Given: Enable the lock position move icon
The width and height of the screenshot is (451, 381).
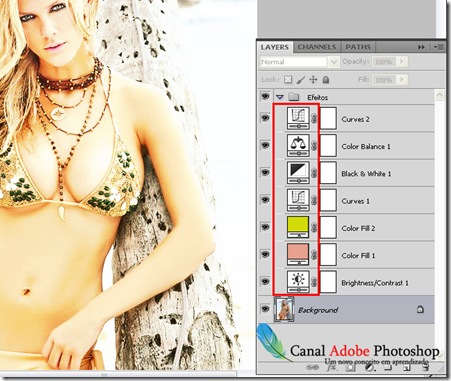Looking at the screenshot, I should [x=313, y=80].
